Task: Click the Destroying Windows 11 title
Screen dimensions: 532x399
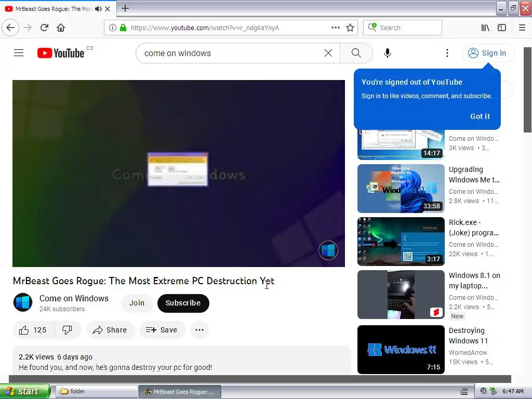Action: [468, 336]
